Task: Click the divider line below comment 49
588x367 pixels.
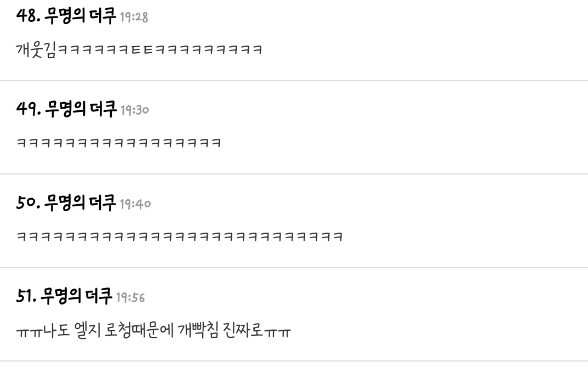Action: point(294,174)
